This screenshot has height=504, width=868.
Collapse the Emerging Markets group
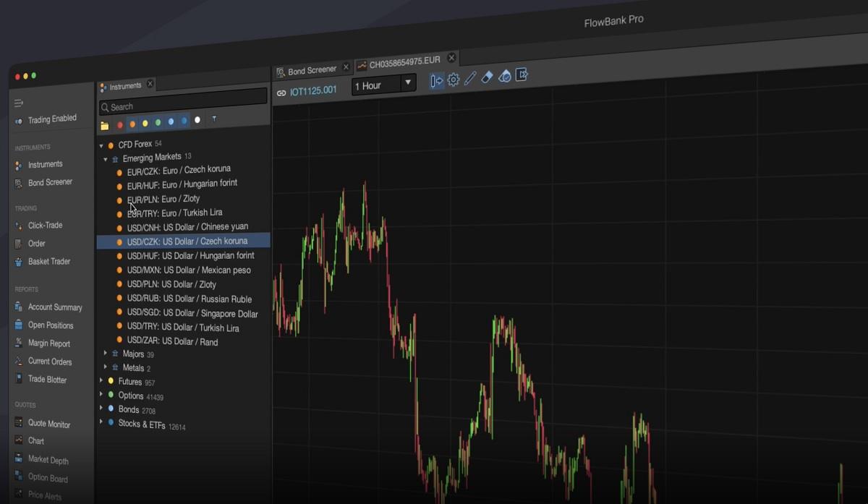(x=106, y=159)
